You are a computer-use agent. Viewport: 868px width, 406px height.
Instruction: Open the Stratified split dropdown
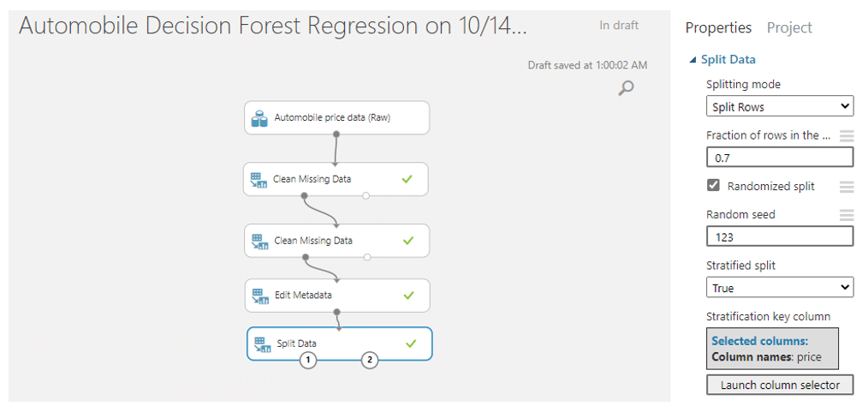(x=780, y=288)
